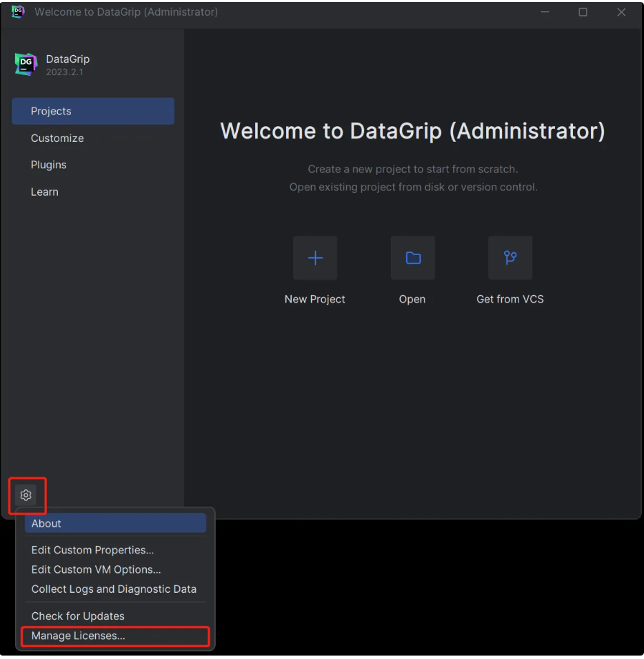
Task: Switch to the Customize tab
Action: pyautogui.click(x=93, y=139)
